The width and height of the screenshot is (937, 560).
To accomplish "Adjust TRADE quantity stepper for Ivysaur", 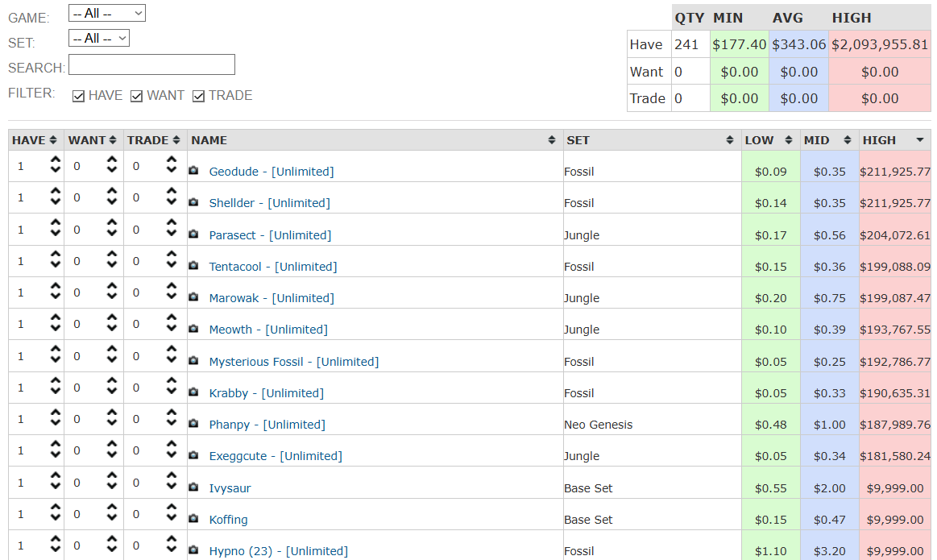I will pos(172,481).
